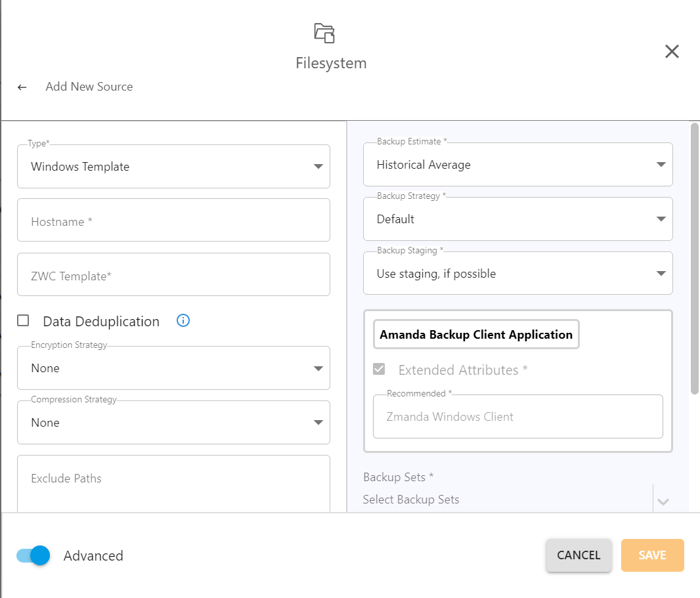Expand the Backup Estimate dropdown

(x=517, y=165)
